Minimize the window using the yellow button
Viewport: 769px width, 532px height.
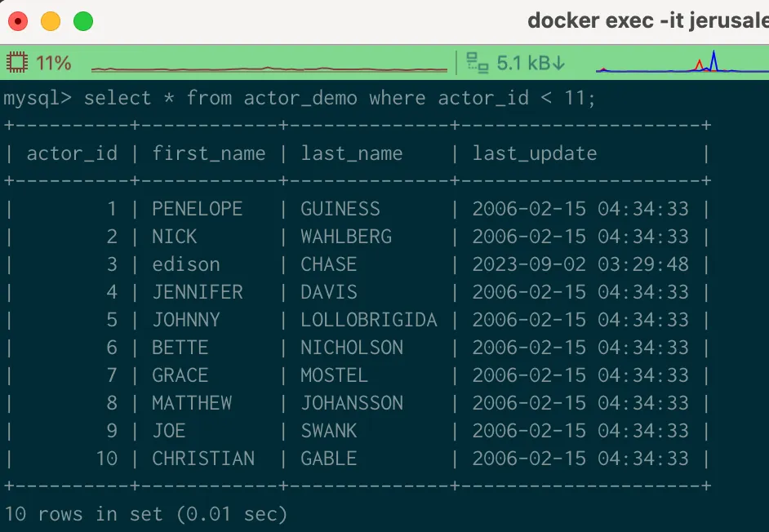click(51, 21)
